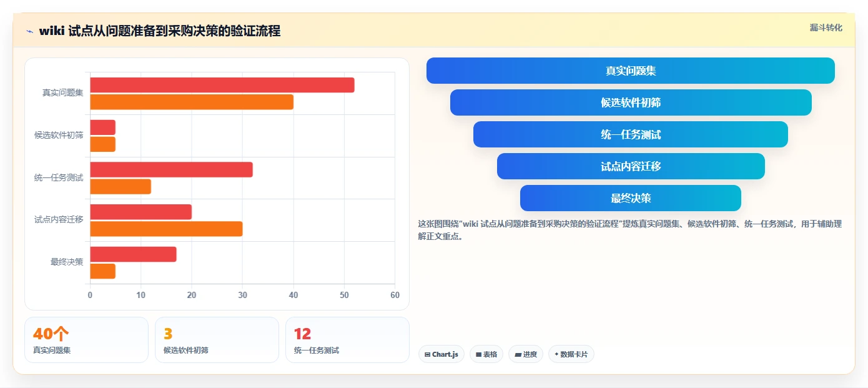The width and height of the screenshot is (868, 388).
Task: Select the 统一任务测试 funnel stage
Action: pyautogui.click(x=631, y=134)
